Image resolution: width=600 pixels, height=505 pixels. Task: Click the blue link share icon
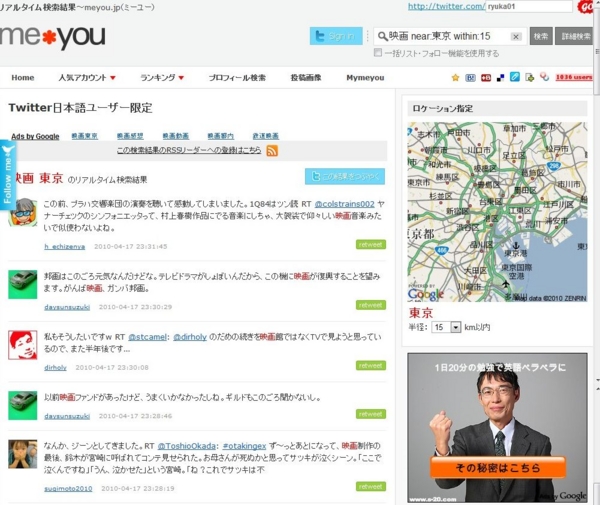pyautogui.click(x=515, y=77)
